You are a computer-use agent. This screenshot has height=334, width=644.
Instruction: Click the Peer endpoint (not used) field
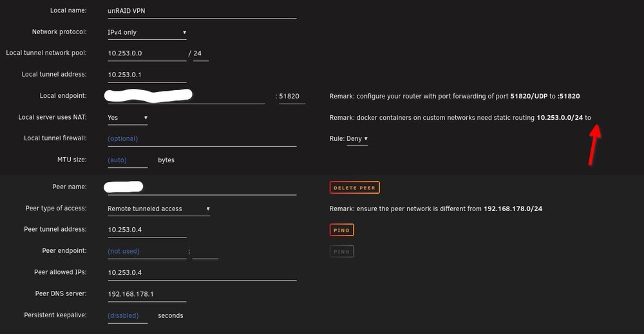[x=147, y=251]
